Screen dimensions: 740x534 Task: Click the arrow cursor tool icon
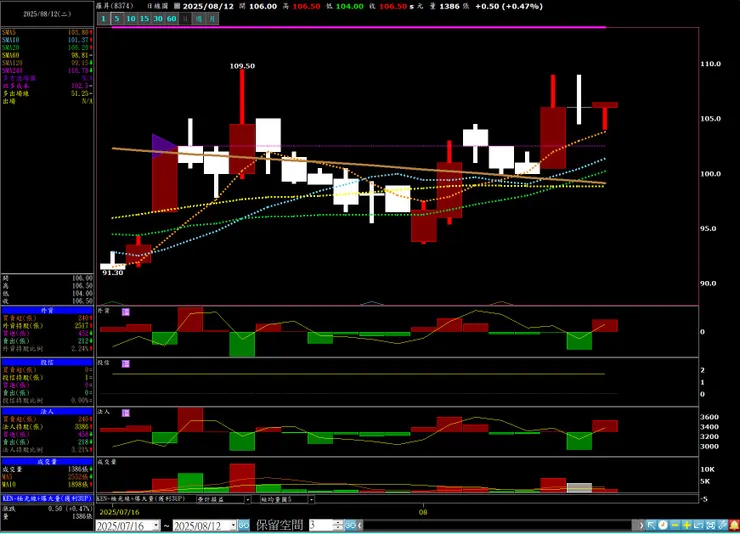pos(651,525)
